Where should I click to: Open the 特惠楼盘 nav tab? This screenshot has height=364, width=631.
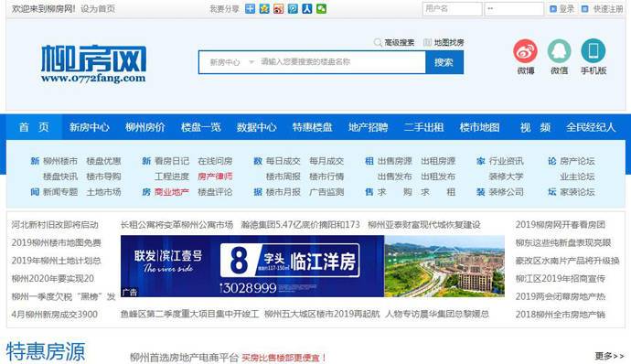(x=312, y=127)
